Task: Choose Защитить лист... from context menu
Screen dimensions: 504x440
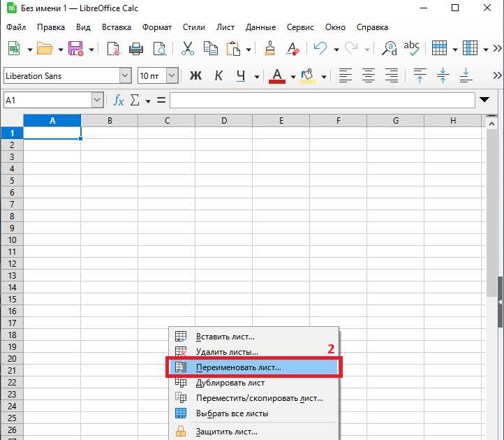Action: (253, 432)
